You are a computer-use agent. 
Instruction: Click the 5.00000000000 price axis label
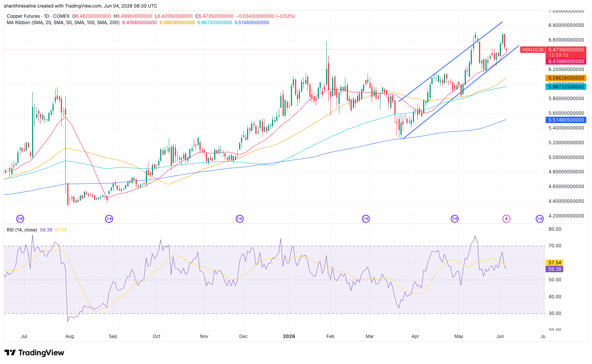pos(566,157)
